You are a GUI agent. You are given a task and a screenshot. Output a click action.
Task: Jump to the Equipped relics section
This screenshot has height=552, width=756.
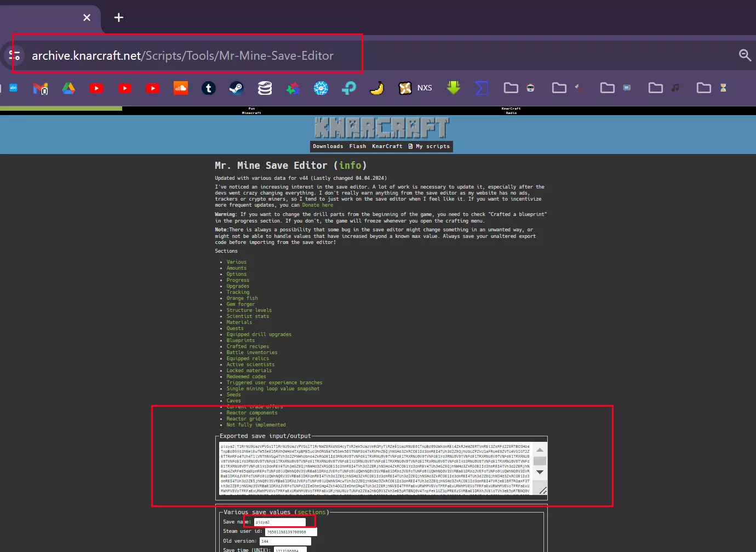click(248, 358)
